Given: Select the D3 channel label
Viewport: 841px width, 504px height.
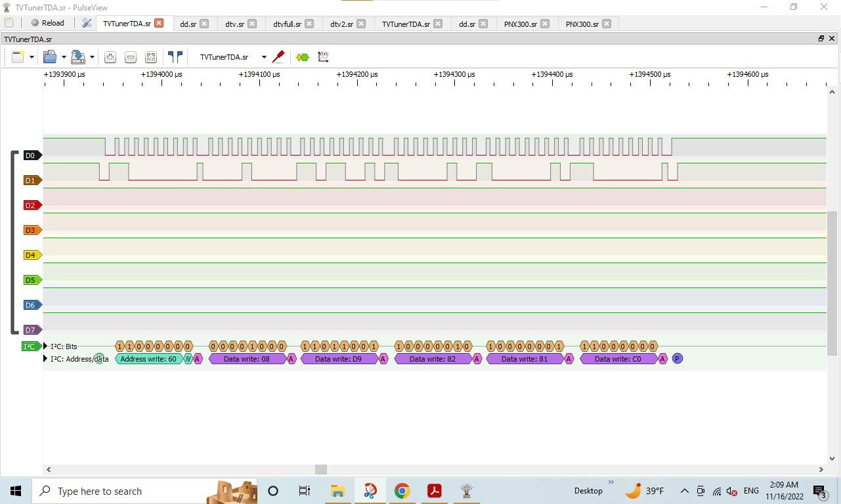Looking at the screenshot, I should (x=32, y=230).
